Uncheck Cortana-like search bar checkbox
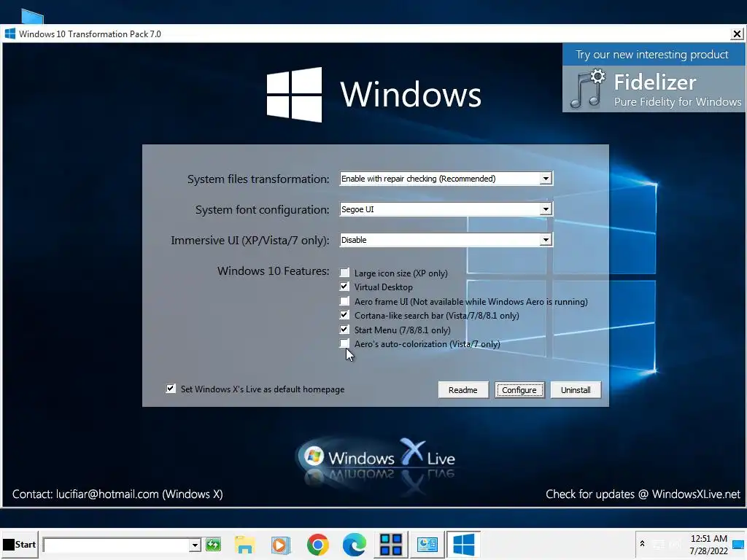747x560 pixels. (344, 315)
